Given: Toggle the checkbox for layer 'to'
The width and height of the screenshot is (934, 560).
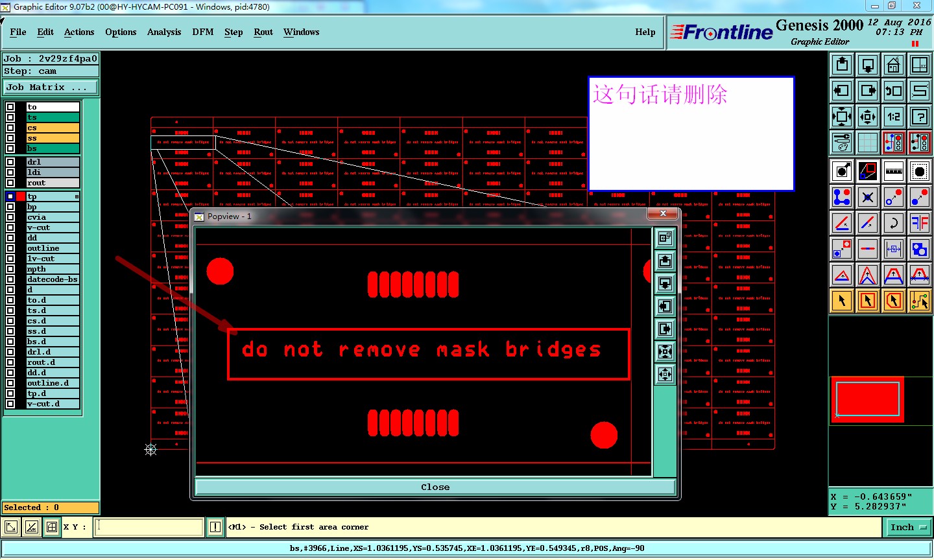Looking at the screenshot, I should (10, 107).
